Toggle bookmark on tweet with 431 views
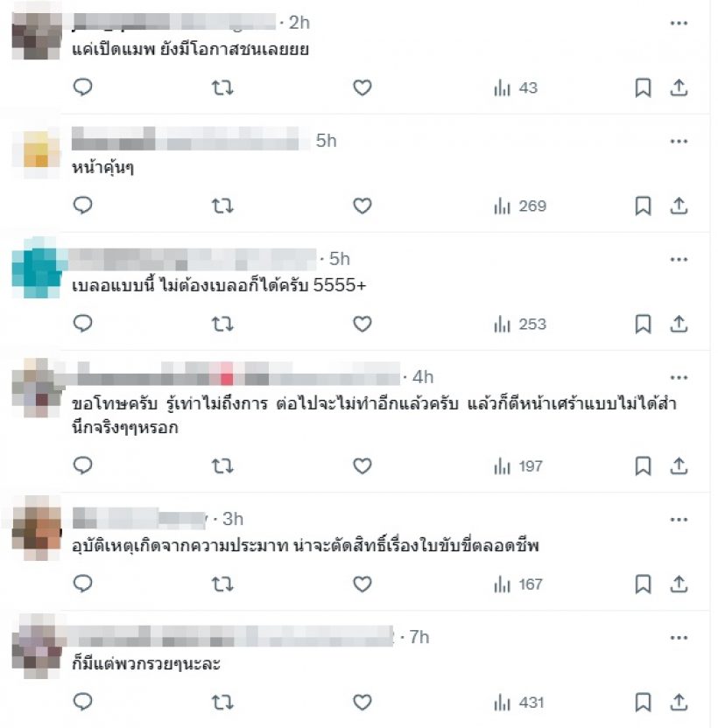The width and height of the screenshot is (718, 728). [x=643, y=702]
